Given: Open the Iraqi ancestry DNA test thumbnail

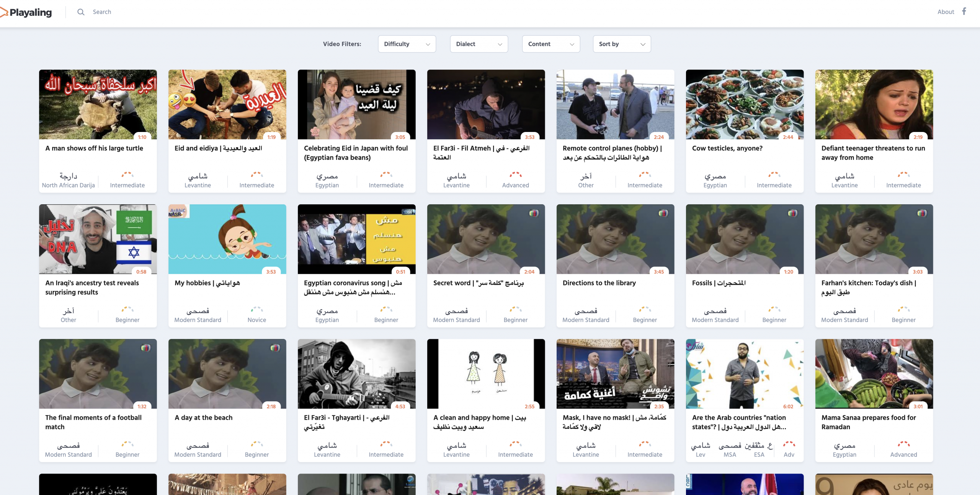Looking at the screenshot, I should click(98, 239).
